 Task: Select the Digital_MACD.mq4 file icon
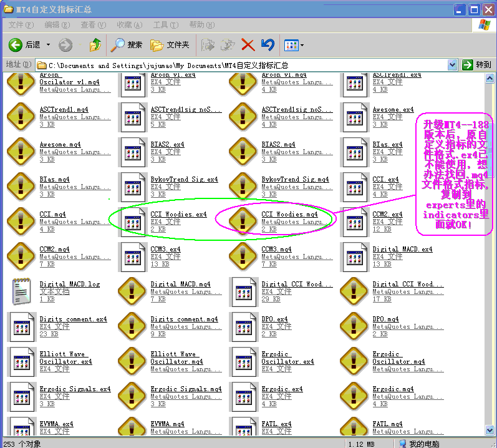click(x=132, y=291)
